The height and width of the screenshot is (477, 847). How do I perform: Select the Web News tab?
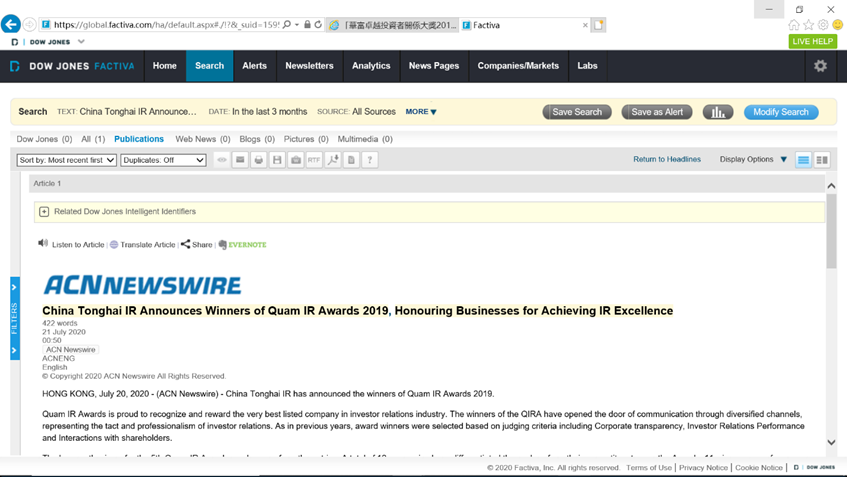202,139
